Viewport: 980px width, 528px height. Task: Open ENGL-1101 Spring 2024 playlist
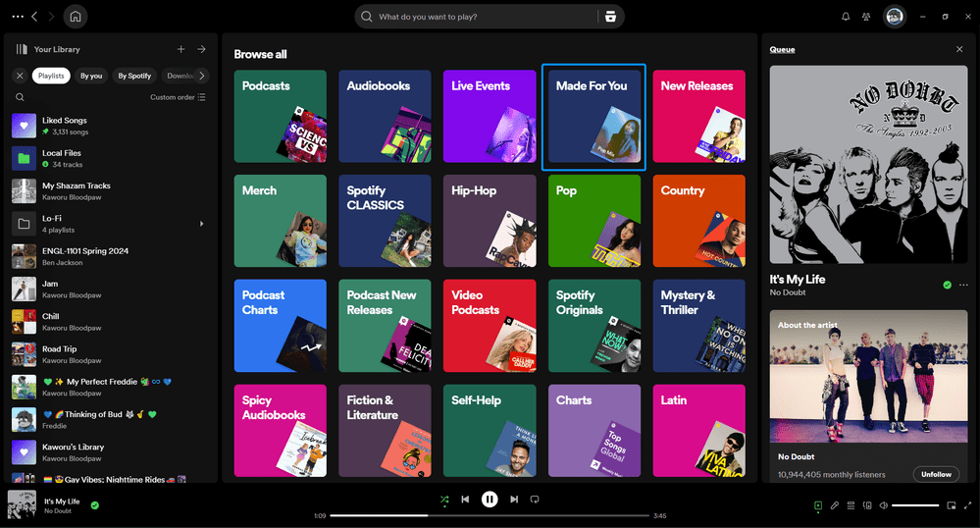tap(111, 256)
